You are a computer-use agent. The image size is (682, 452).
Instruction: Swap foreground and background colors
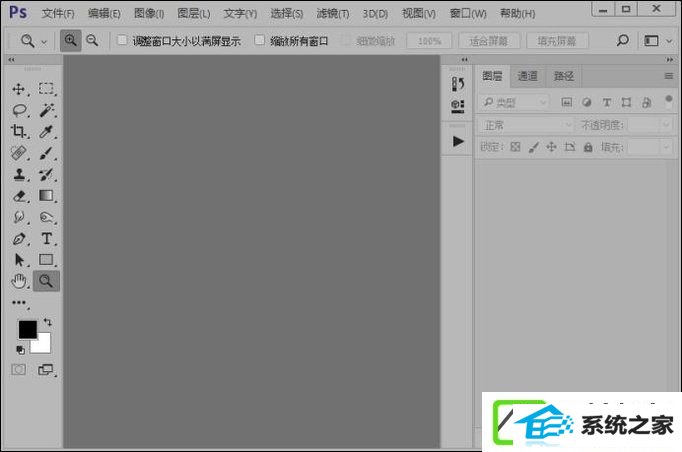[47, 322]
